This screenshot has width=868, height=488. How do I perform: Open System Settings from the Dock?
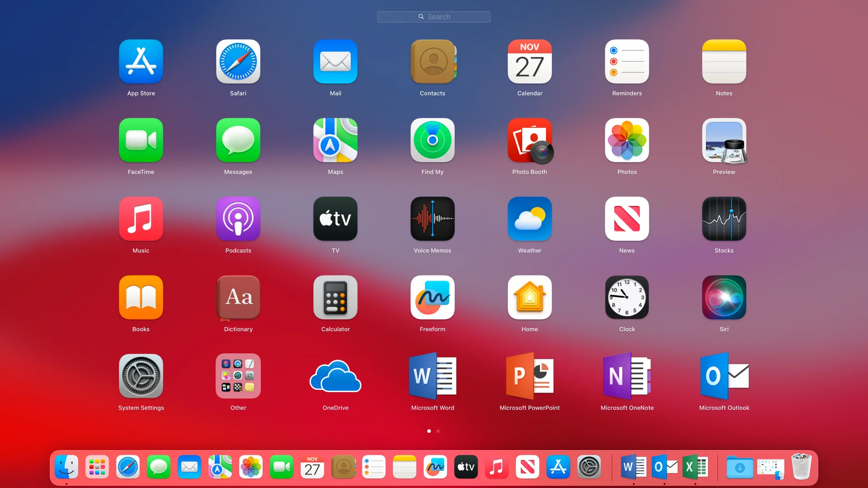[x=589, y=467]
